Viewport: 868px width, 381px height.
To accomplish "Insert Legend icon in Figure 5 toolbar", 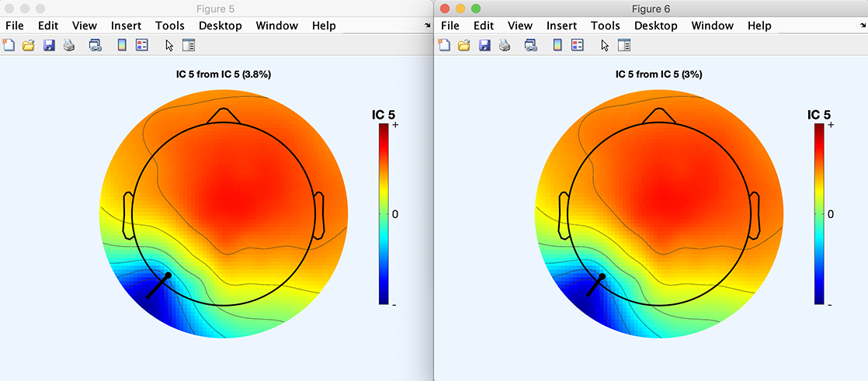I will click(x=141, y=45).
